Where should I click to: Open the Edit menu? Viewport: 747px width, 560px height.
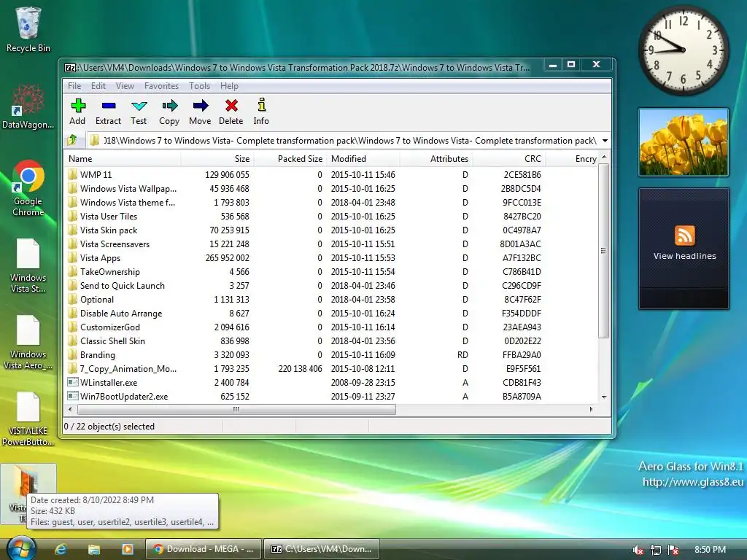(98, 86)
